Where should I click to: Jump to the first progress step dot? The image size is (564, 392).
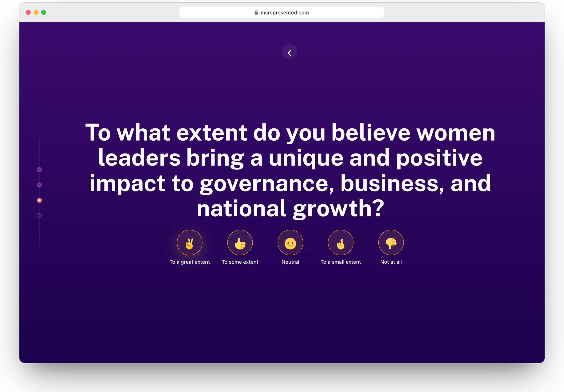coord(39,170)
